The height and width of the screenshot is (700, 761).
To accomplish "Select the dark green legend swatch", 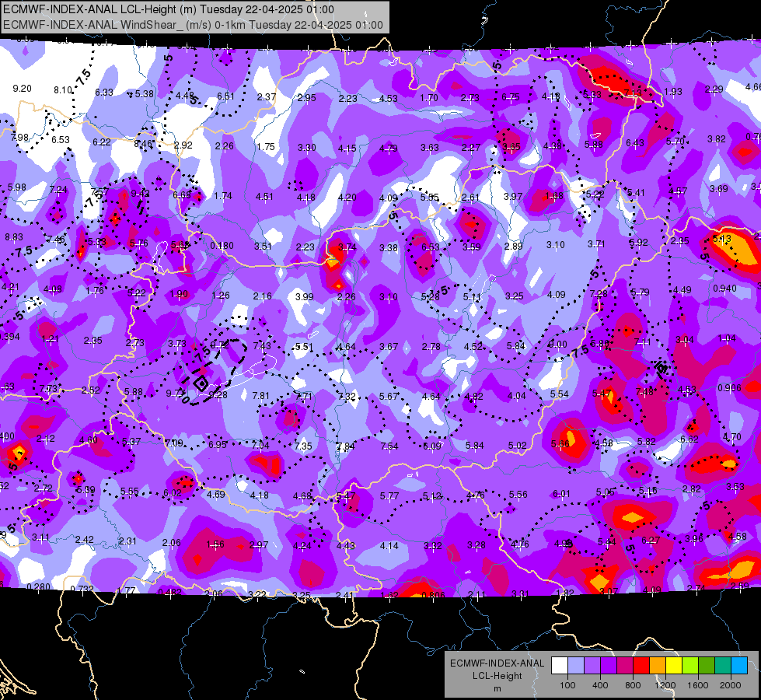I will (706, 666).
